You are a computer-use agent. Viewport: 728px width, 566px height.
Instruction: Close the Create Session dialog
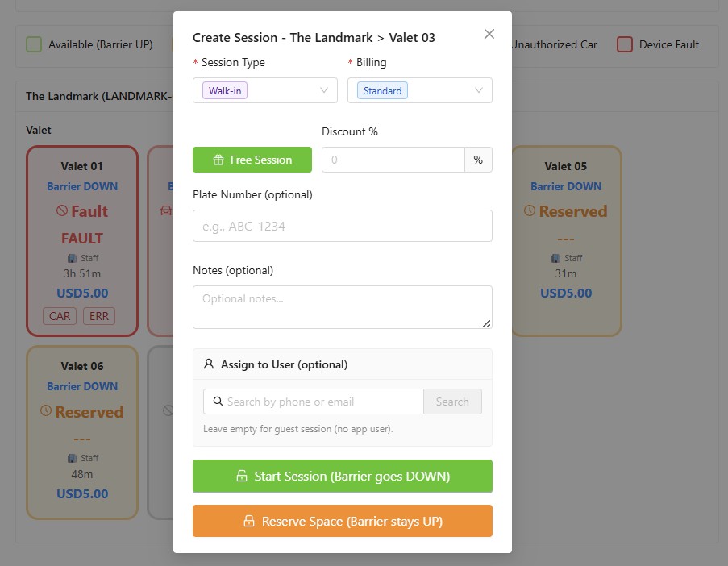[489, 34]
